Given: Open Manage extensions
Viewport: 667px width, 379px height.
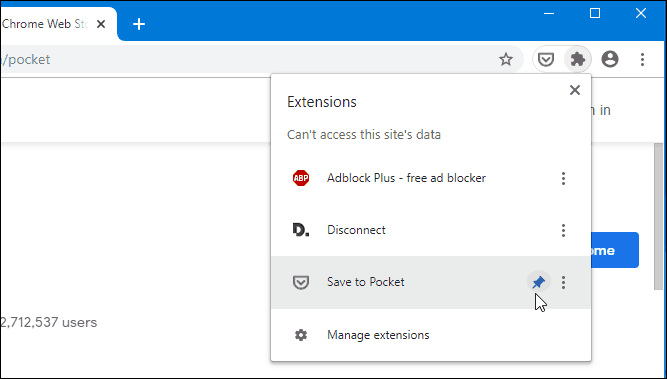Looking at the screenshot, I should point(430,335).
